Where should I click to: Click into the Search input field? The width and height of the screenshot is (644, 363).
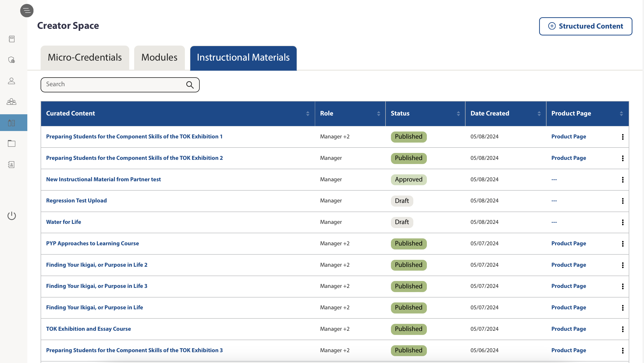coord(113,84)
